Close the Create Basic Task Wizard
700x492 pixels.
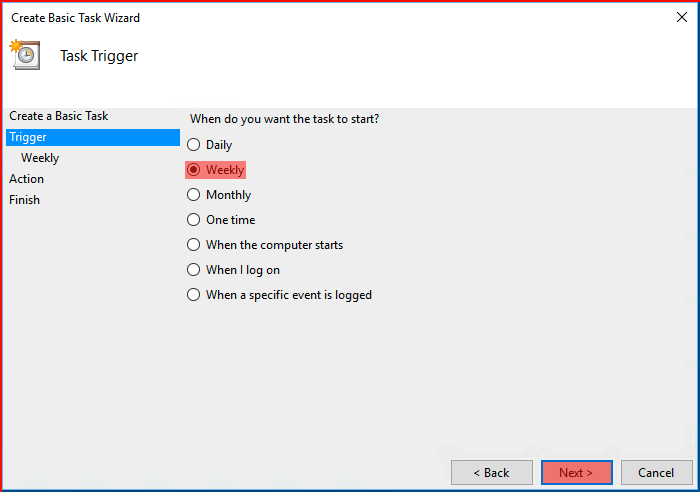[x=681, y=17]
